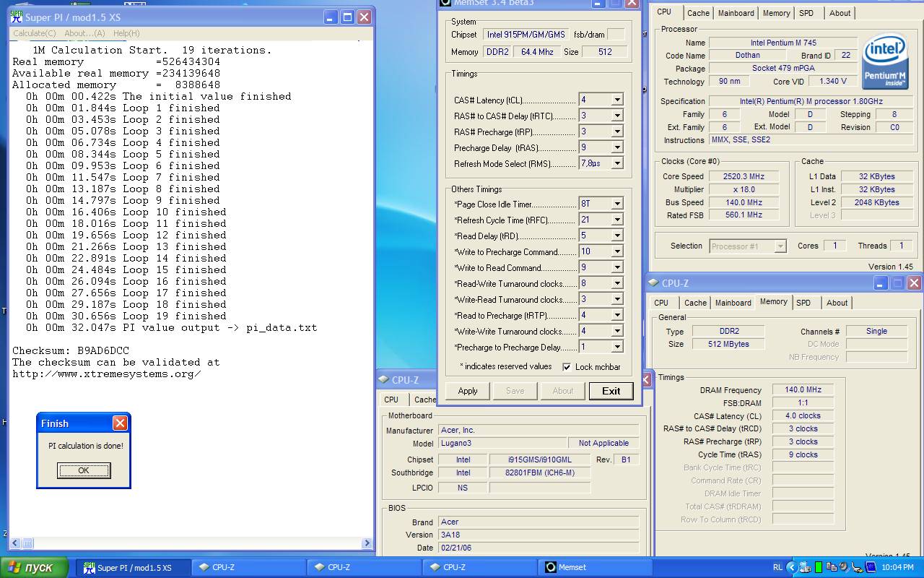This screenshot has width=924, height=578.
Task: Click Super PI horizontal scrollbar left arrow
Action: coord(15,543)
